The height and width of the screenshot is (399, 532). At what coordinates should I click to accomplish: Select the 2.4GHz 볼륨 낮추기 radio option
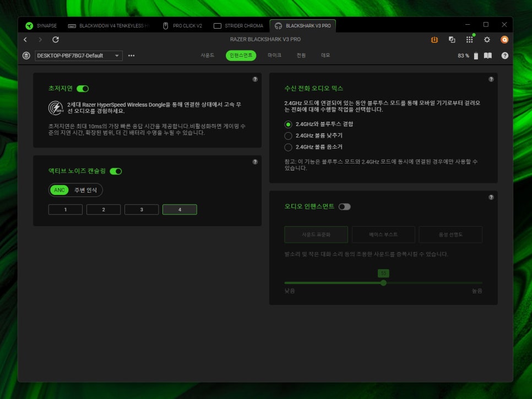tap(288, 135)
